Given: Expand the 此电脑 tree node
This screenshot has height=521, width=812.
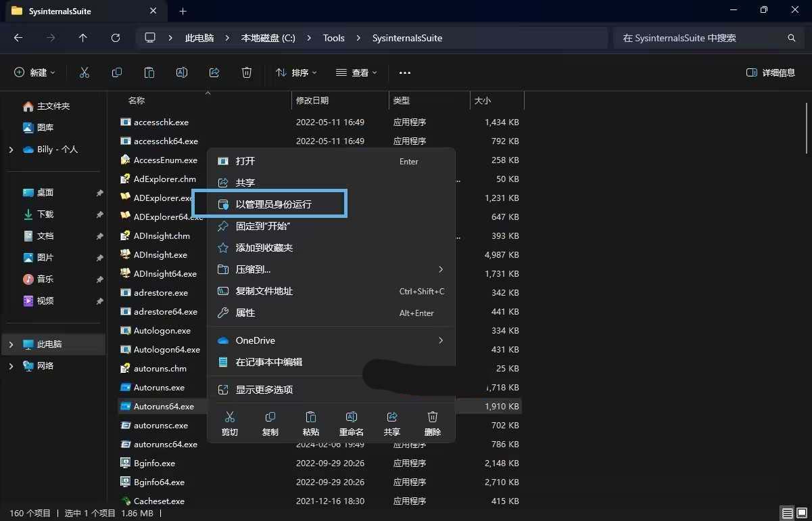Looking at the screenshot, I should click(11, 344).
